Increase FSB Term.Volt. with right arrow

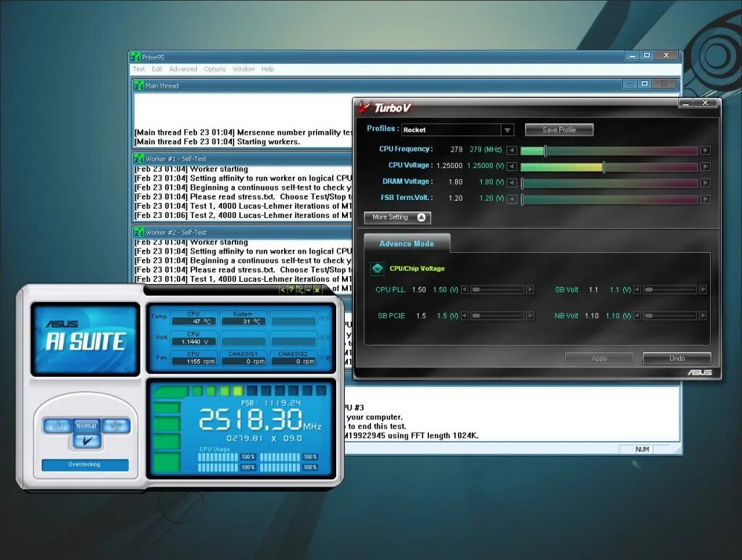[705, 199]
